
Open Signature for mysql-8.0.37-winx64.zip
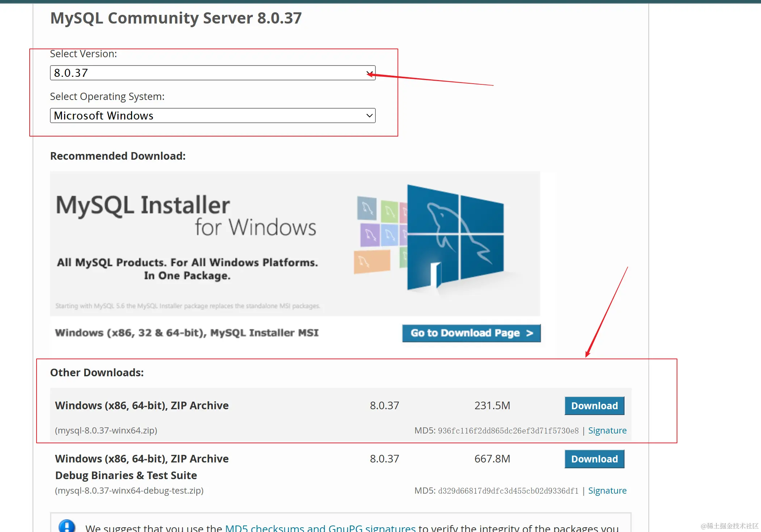[607, 430]
